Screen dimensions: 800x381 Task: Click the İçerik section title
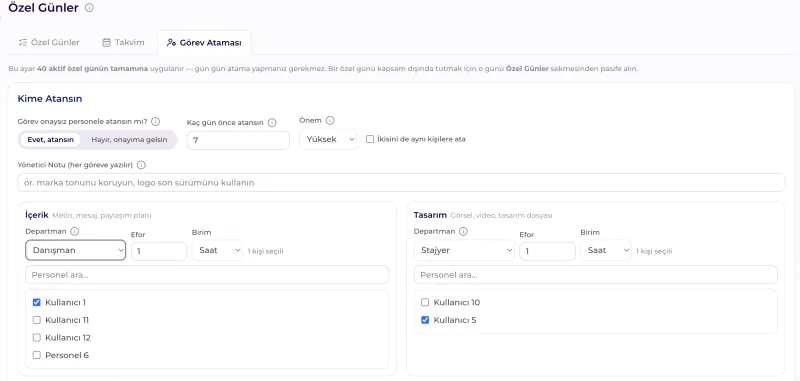(37, 215)
